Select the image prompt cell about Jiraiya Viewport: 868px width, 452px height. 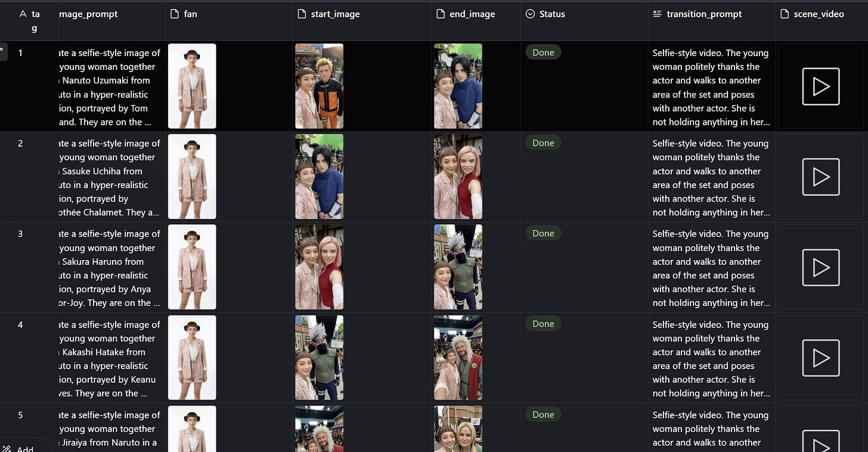(x=112, y=428)
